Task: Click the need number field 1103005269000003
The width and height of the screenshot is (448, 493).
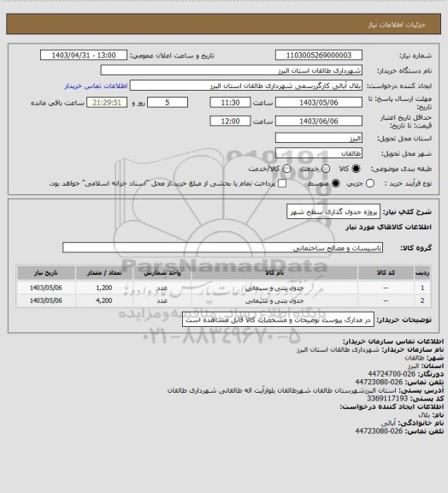Action: tap(319, 56)
